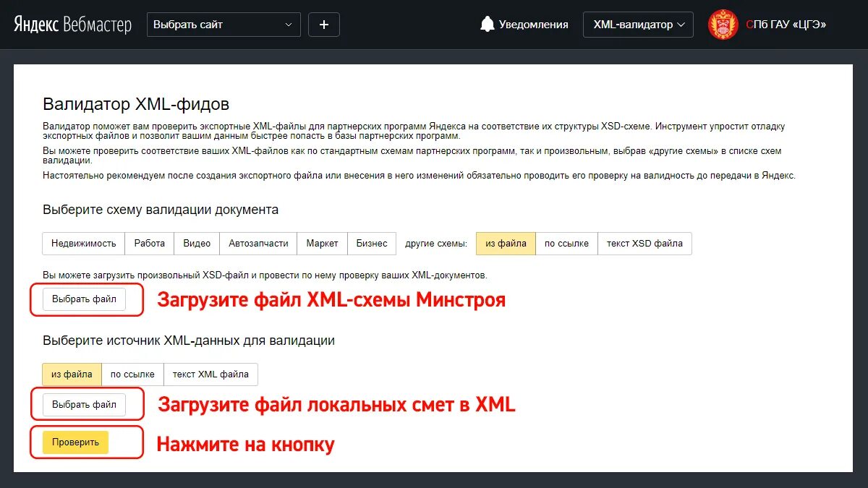Select the Недвижимость schema tab
The image size is (868, 488).
[x=84, y=244]
